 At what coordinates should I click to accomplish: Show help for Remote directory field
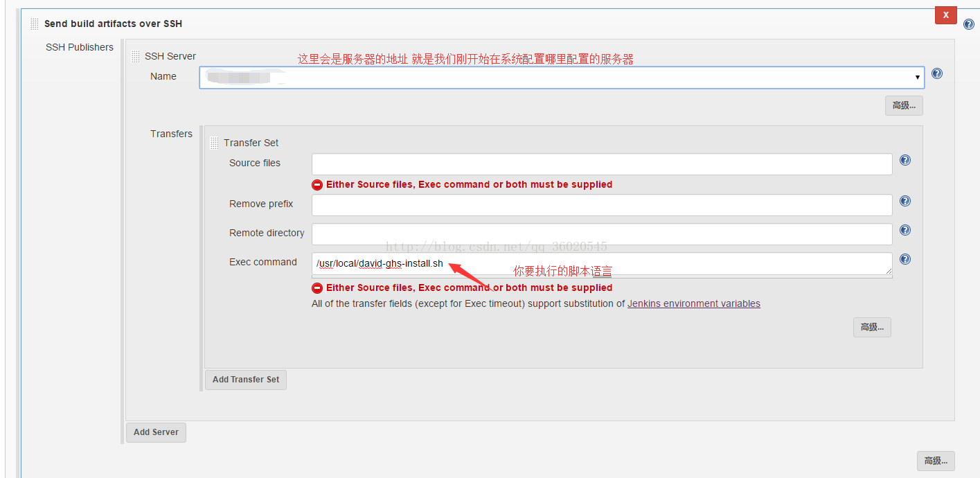point(905,230)
